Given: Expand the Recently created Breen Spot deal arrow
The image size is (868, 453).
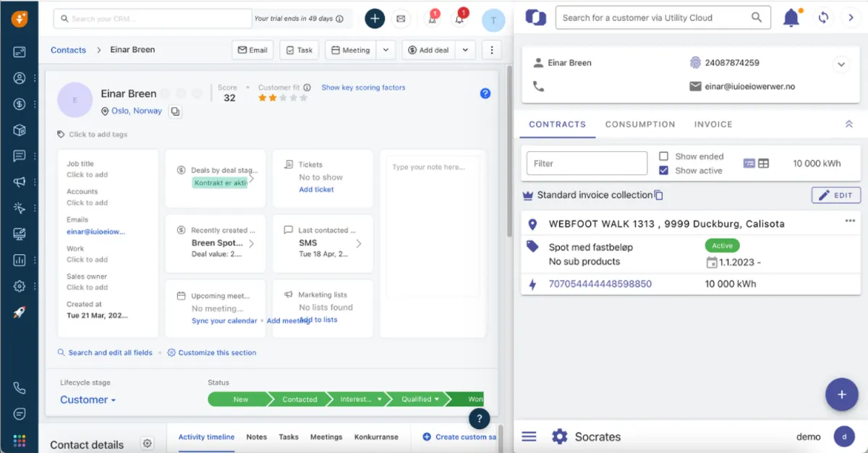Looking at the screenshot, I should 252,244.
